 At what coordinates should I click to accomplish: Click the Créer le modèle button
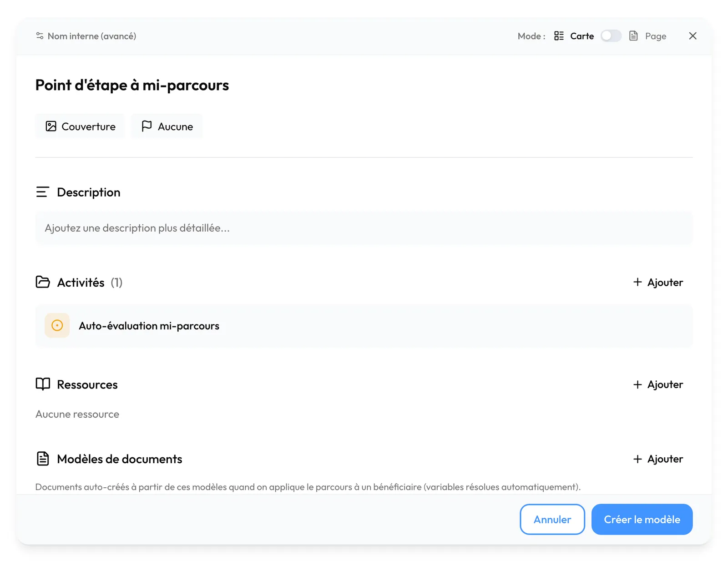coord(642,519)
